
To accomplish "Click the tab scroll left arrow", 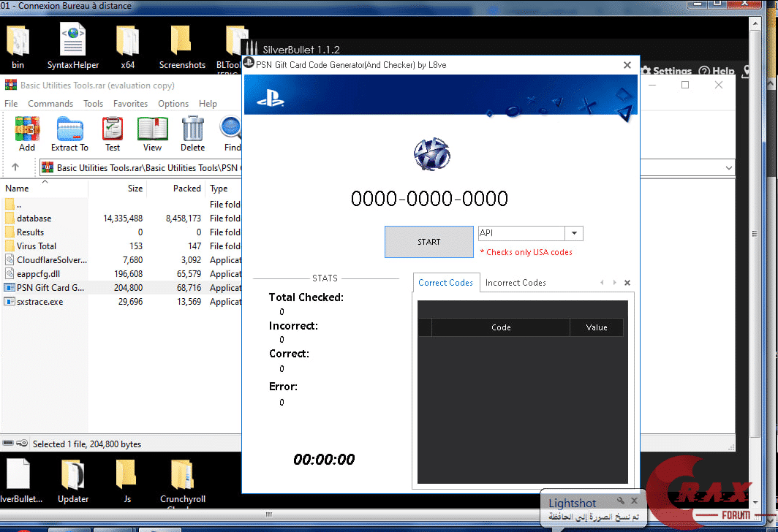I will [x=602, y=283].
